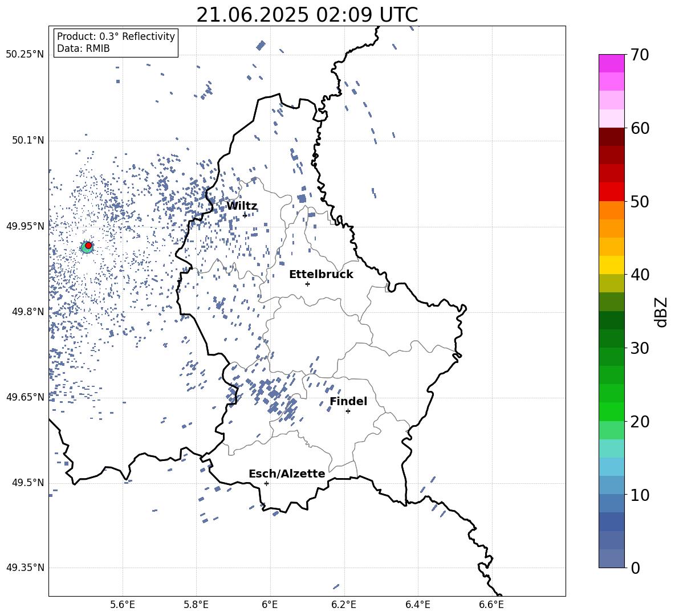Click the 6.6°E longitude label
This screenshot has height=616, width=675.
(491, 605)
